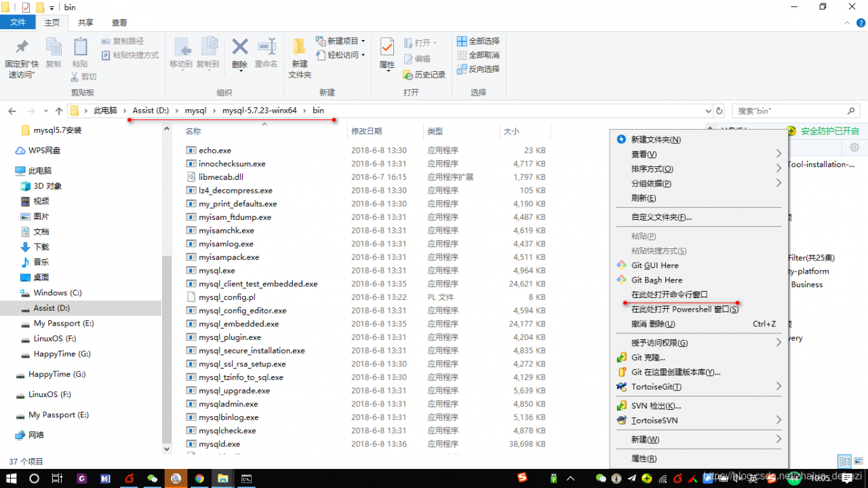868x488 pixels.
Task: Click the 复制路径 icon
Action: (106, 41)
